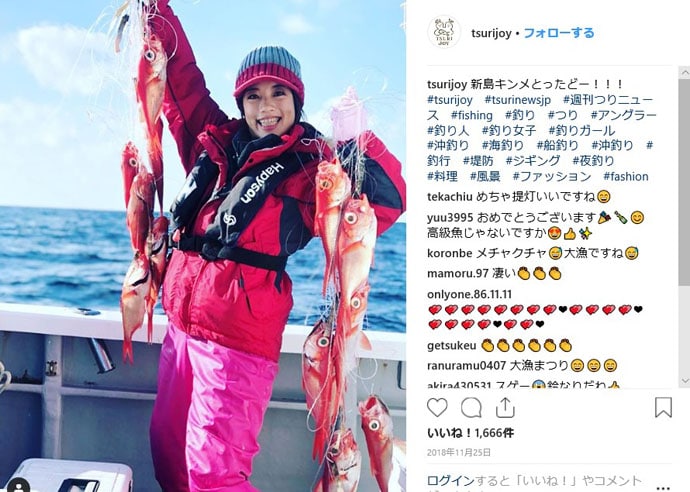Viewport: 690px width, 492px height.
Task: Click the post date 2018年11月25日
Action: [459, 452]
